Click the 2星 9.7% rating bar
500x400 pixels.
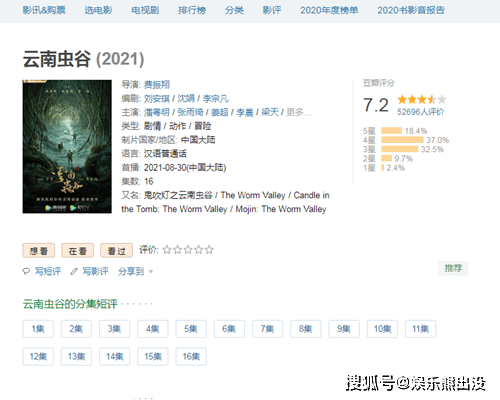387,158
